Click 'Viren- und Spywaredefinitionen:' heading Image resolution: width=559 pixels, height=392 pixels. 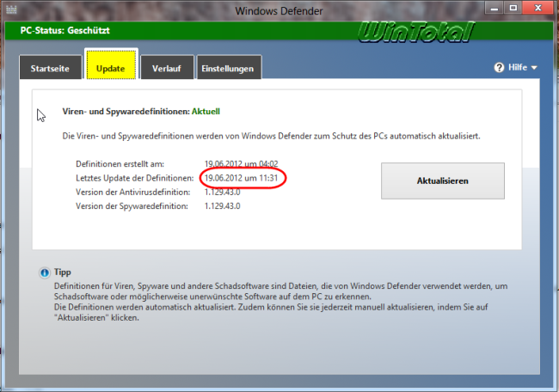pyautogui.click(x=126, y=112)
